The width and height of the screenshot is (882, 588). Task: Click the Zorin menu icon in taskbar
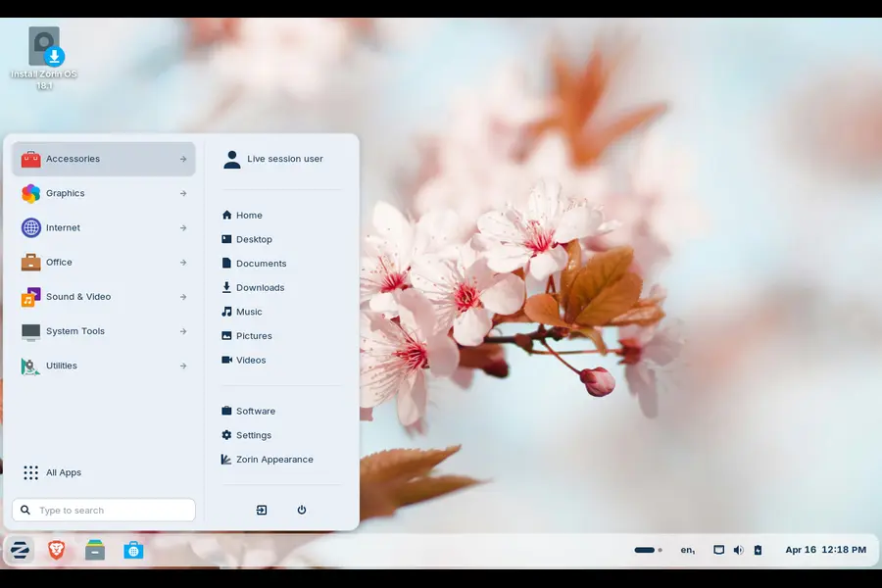(x=20, y=550)
